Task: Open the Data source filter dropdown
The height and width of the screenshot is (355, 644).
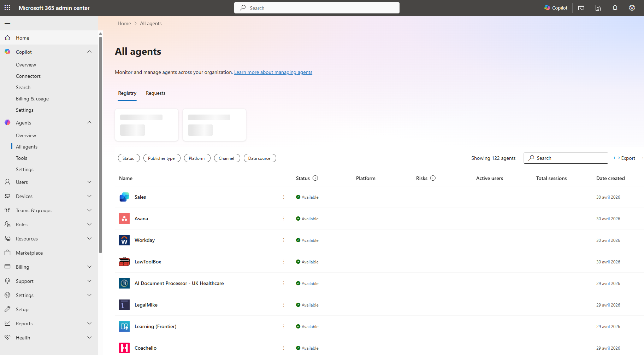Action: [260, 158]
